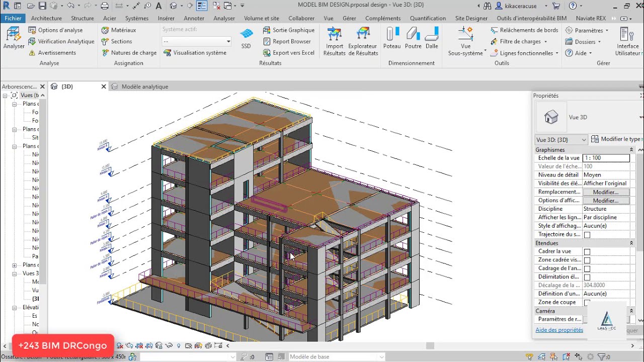Click Niveau de détail value Moyen
This screenshot has height=362, width=644.
[x=606, y=175]
